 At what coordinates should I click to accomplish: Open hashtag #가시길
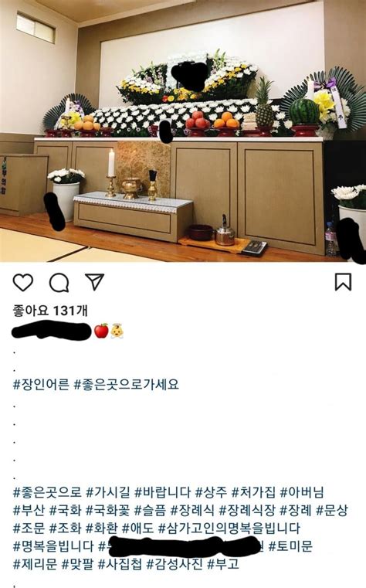click(108, 492)
